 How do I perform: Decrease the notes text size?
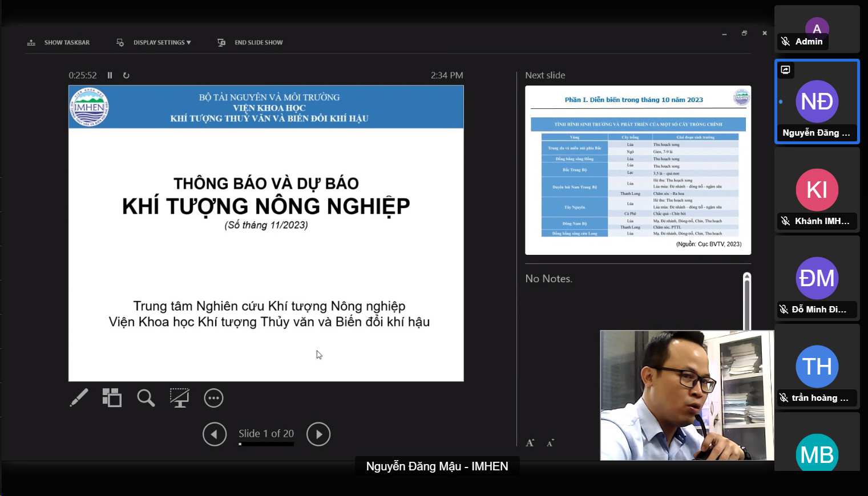click(x=550, y=443)
